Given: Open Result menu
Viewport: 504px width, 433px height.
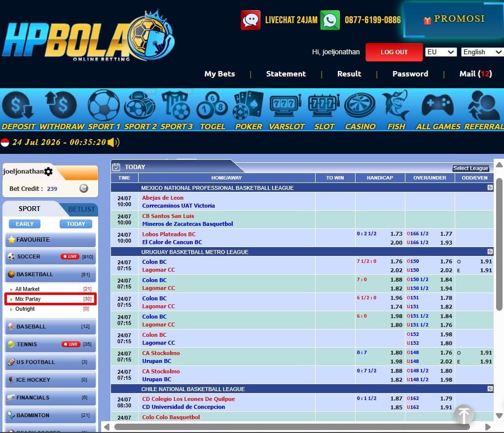Looking at the screenshot, I should click(349, 74).
